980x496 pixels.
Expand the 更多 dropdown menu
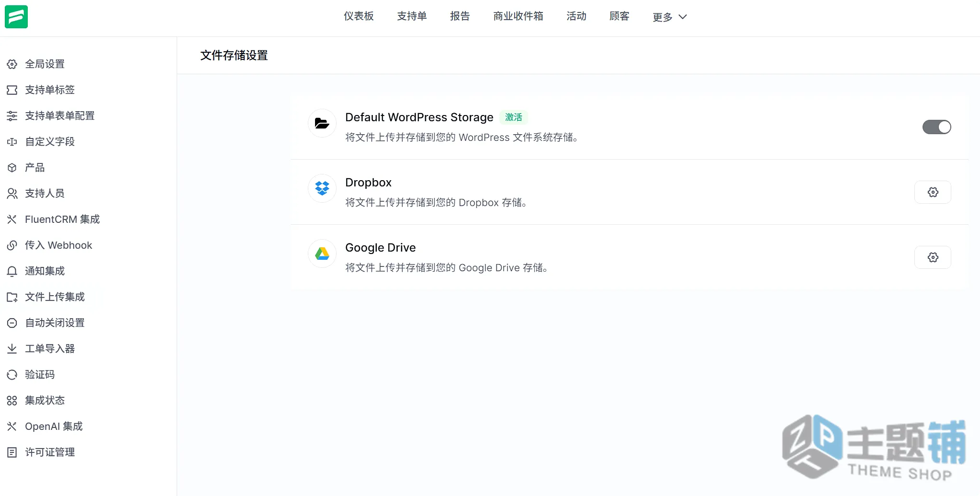(x=669, y=17)
